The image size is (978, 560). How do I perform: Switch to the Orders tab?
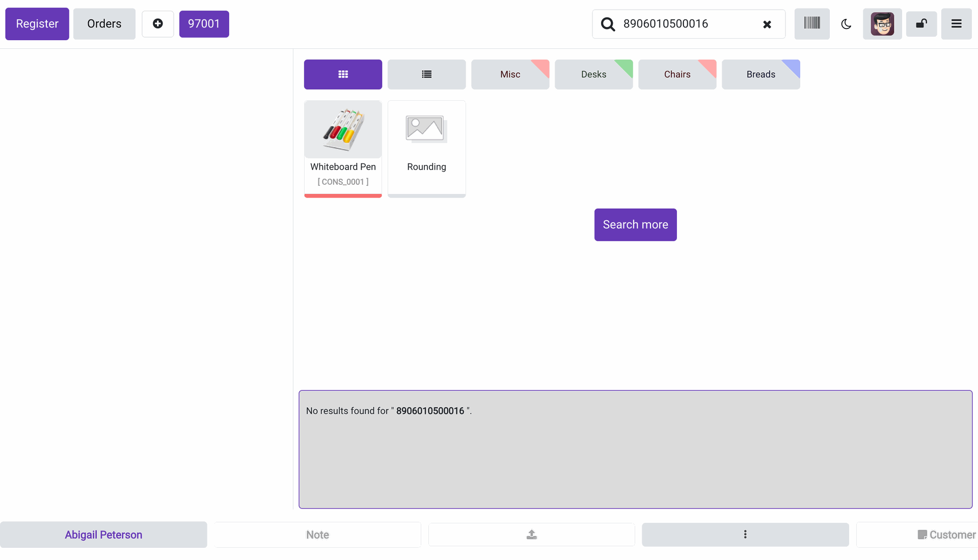click(104, 24)
